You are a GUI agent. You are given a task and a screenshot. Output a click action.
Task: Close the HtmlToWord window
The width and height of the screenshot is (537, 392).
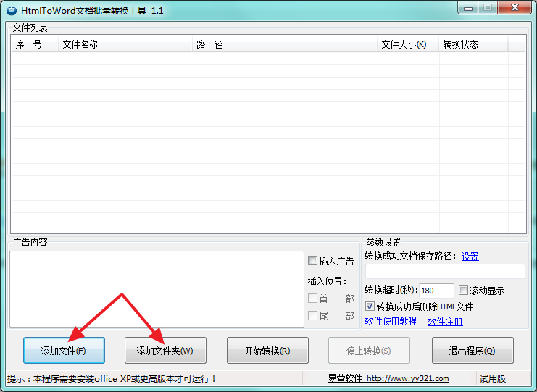point(515,8)
